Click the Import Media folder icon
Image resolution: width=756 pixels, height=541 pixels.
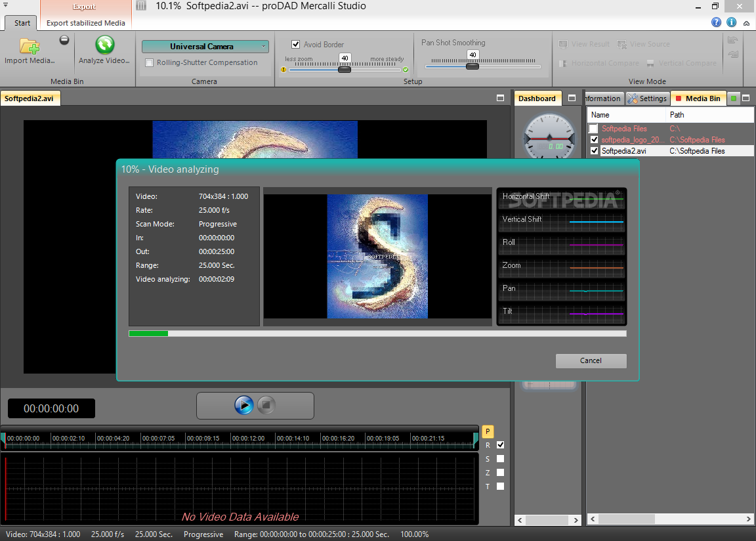[x=30, y=47]
